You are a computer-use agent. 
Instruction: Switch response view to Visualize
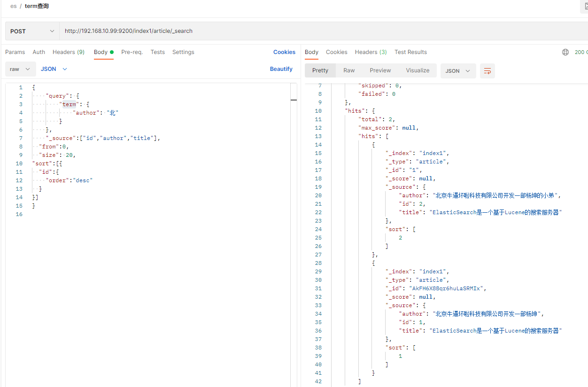[x=418, y=70]
